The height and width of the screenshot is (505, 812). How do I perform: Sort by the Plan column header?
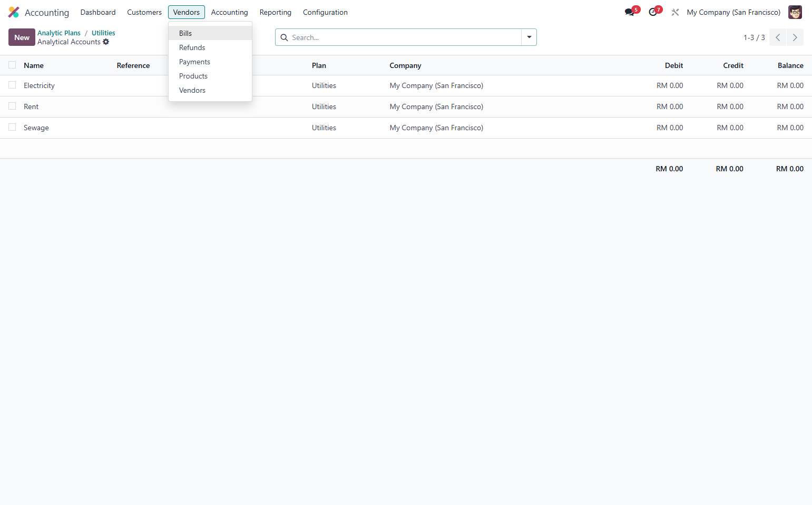319,65
